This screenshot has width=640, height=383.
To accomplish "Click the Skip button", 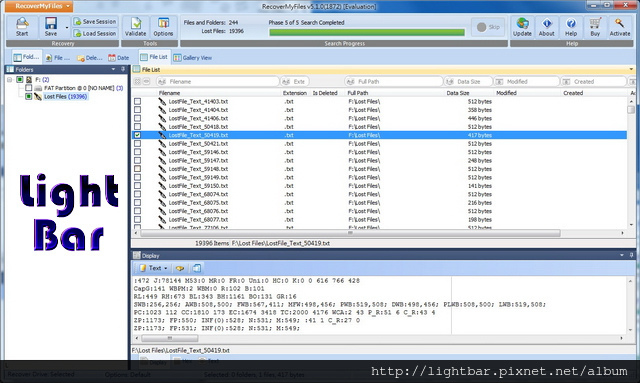I will pyautogui.click(x=488, y=27).
